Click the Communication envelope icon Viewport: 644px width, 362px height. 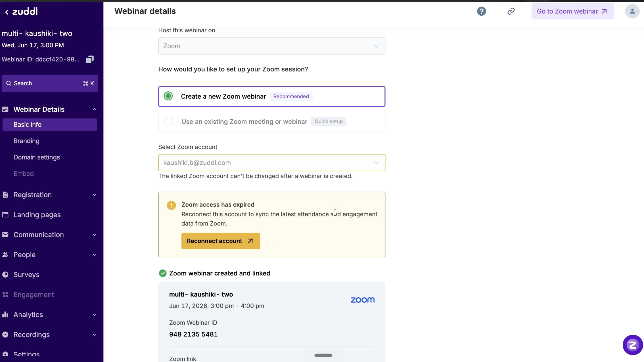pyautogui.click(x=5, y=235)
